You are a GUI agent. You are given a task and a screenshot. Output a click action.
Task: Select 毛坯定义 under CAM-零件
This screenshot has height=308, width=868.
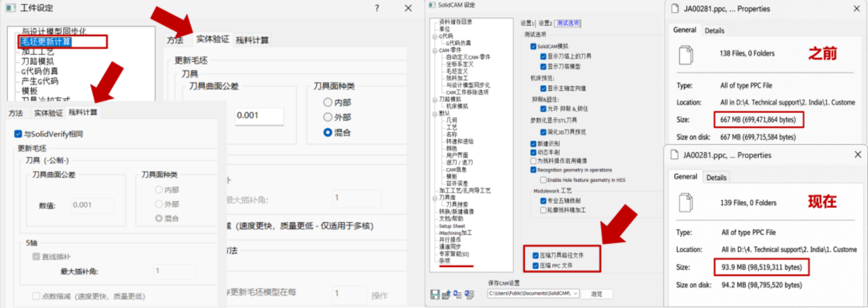click(457, 71)
